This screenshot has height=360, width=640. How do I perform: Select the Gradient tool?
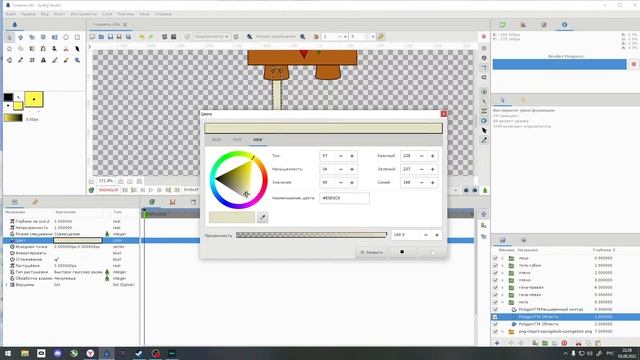32,49
